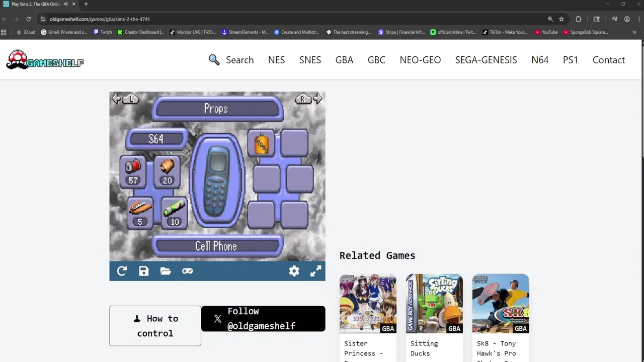Select the brown item showing 20
This screenshot has height=362, width=644.
coord(167,172)
